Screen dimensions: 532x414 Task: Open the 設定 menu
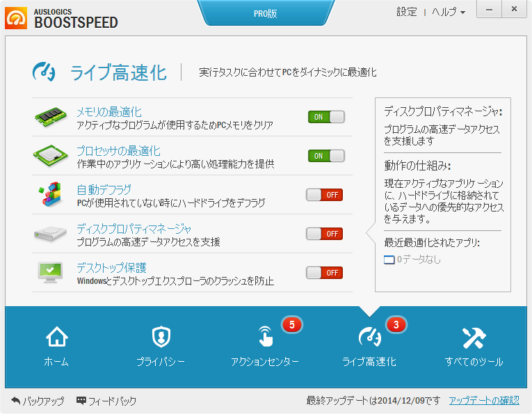tap(407, 13)
